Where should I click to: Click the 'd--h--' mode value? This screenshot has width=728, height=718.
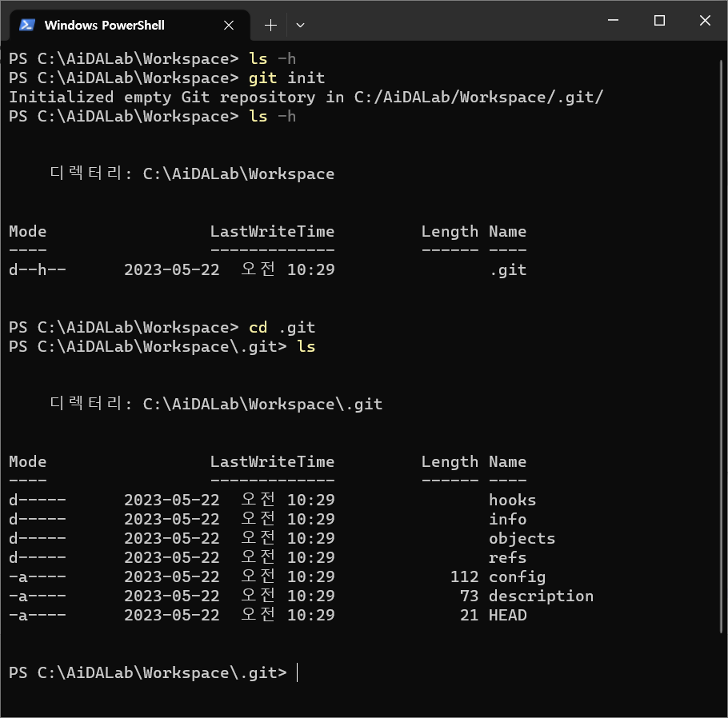point(37,269)
